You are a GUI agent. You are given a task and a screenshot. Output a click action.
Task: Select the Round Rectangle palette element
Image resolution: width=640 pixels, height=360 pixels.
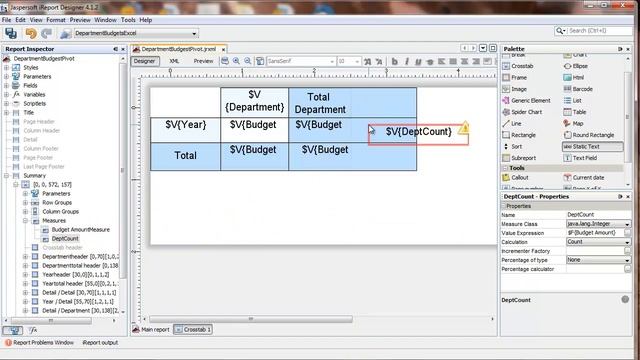pyautogui.click(x=589, y=135)
